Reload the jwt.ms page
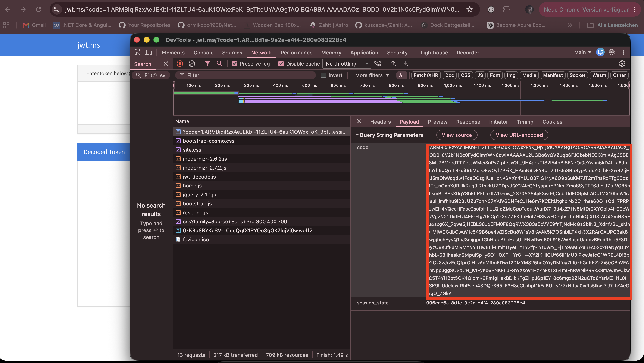 click(38, 9)
